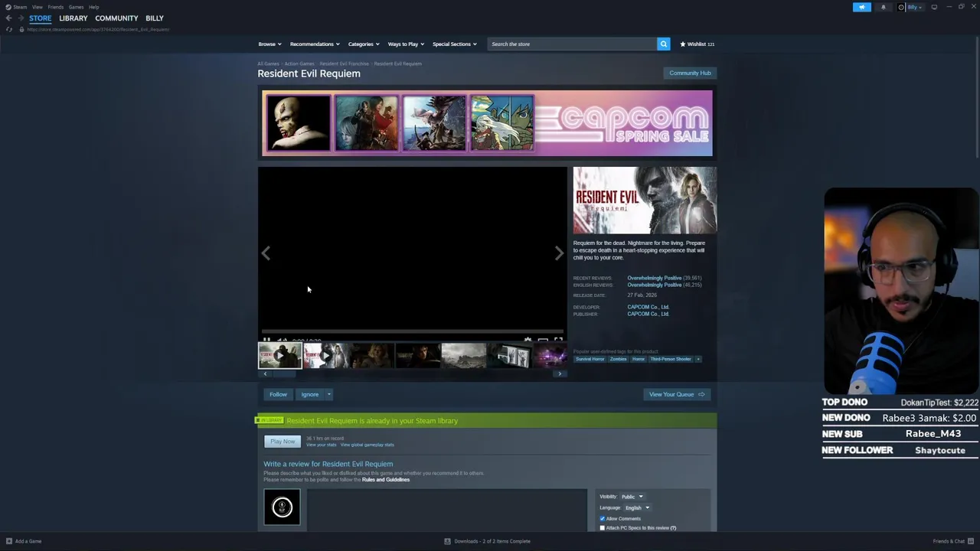Open video settings gear
The height and width of the screenshot is (551, 980).
click(x=528, y=340)
